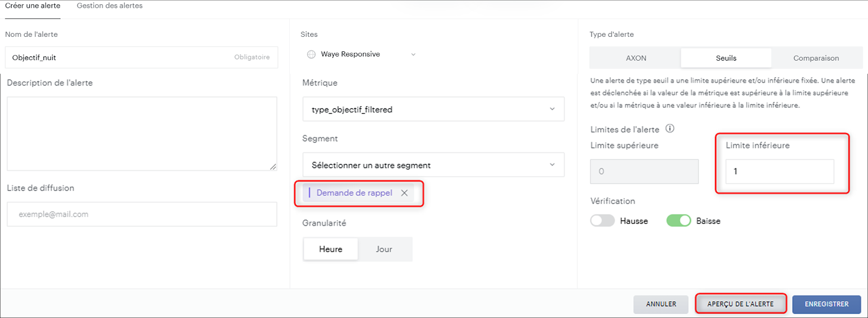Viewport: 868px width, 318px height.
Task: Disable the Baisse verification toggle
Action: point(678,221)
